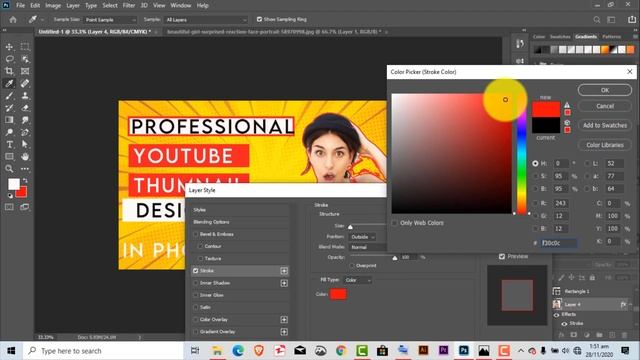Select the Move tool
640x360 pixels.
[x=9, y=47]
